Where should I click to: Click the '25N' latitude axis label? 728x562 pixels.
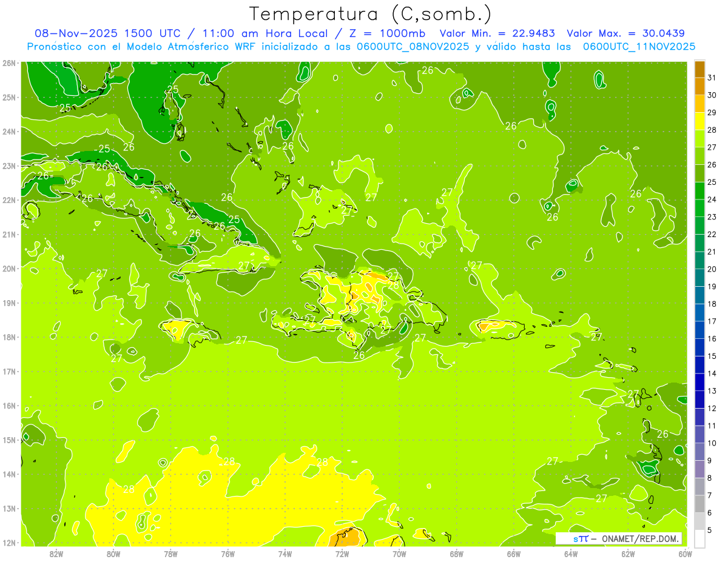coord(9,97)
